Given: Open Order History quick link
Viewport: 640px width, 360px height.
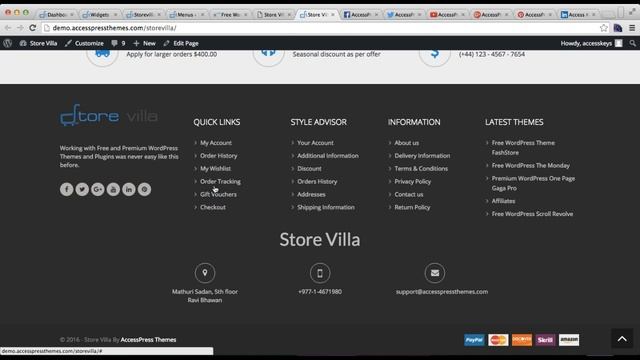Looking at the screenshot, I should [x=218, y=156].
